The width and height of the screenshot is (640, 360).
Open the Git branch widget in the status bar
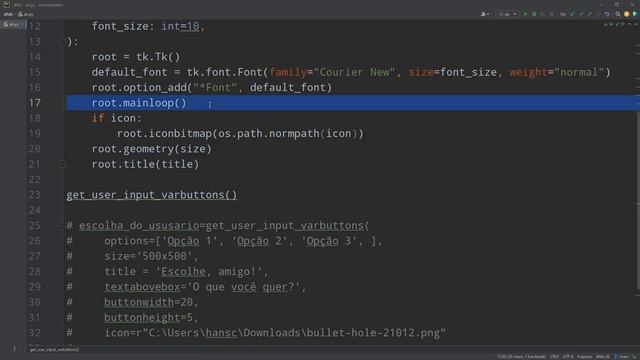click(x=622, y=357)
